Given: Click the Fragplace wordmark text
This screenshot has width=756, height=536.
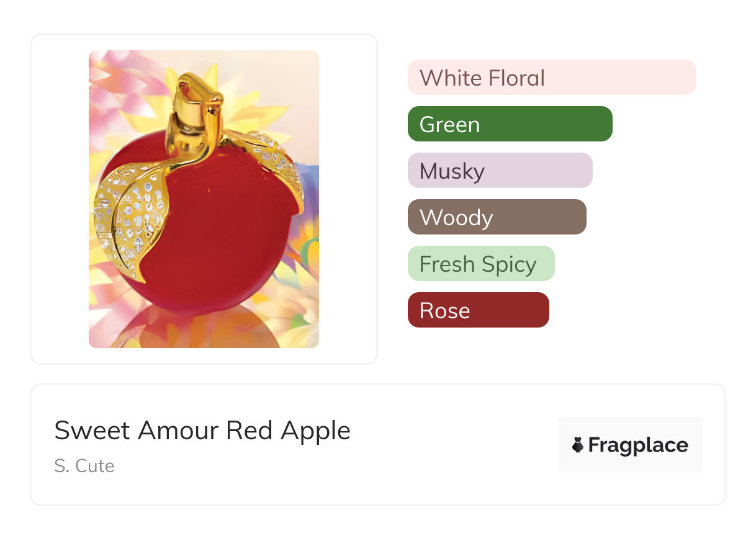Looking at the screenshot, I should tap(638, 445).
